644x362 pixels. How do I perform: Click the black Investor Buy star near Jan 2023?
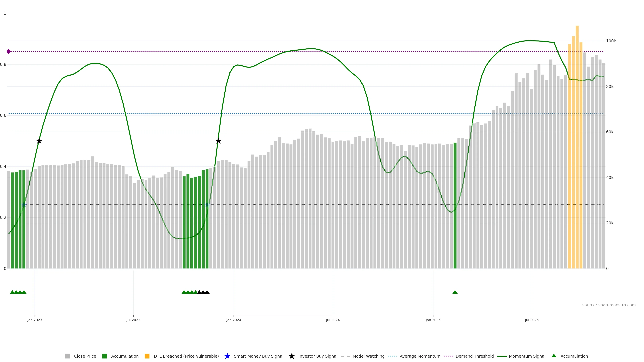click(39, 141)
